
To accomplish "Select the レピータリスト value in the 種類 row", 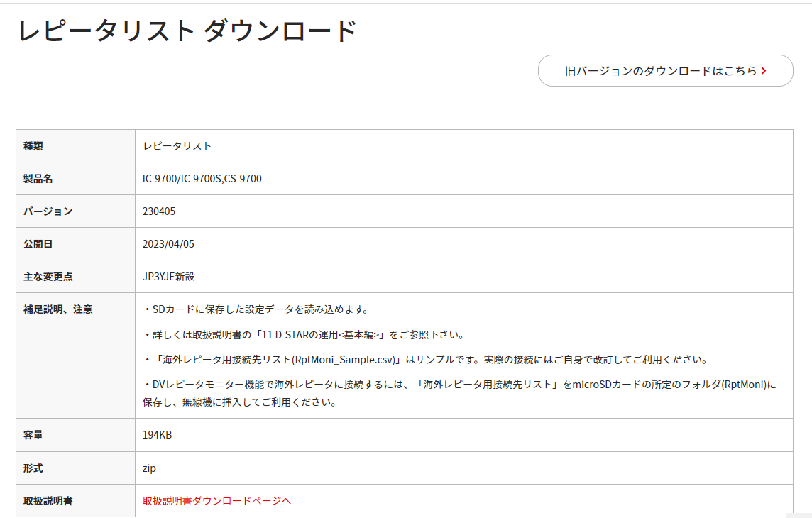I will click(177, 146).
